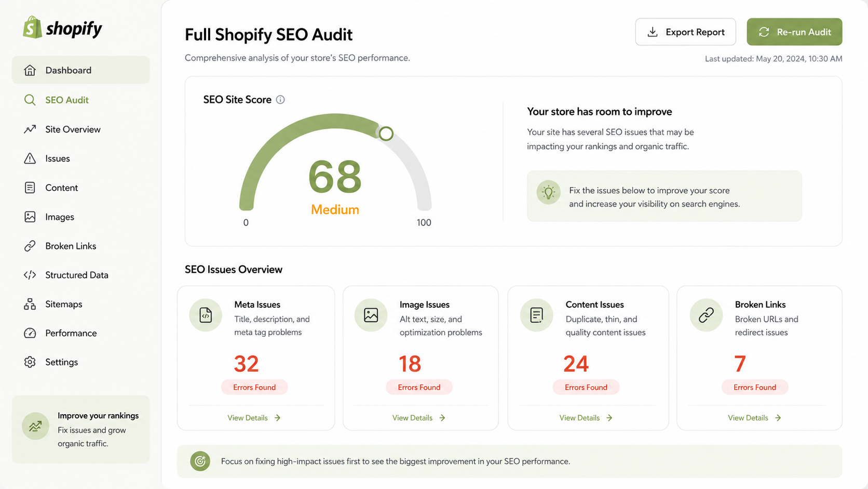Click the SEO Audit magnifier icon

click(x=30, y=100)
